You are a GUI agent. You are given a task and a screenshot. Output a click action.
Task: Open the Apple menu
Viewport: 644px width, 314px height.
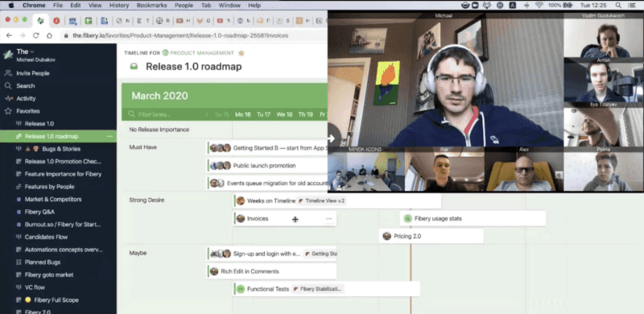11,5
